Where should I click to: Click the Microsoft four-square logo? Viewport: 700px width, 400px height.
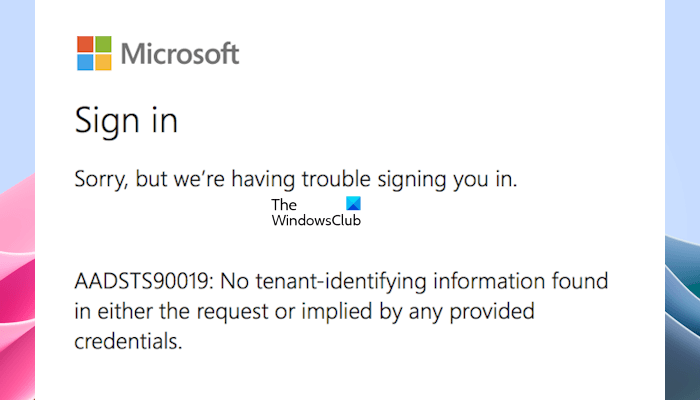94,53
